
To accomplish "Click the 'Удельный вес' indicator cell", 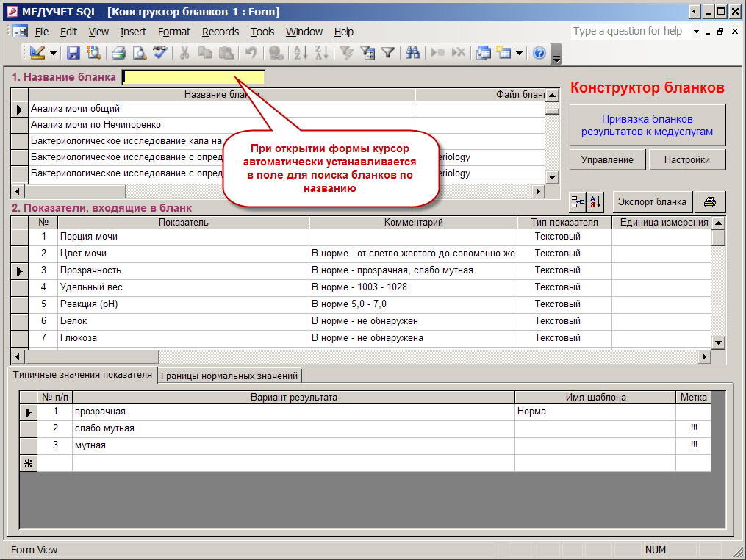I will (x=183, y=287).
